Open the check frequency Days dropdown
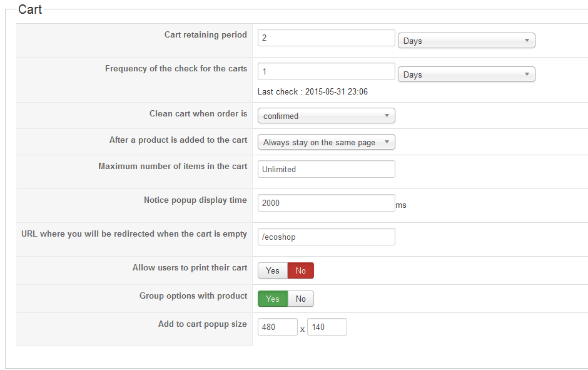This screenshot has height=370, width=588. click(x=466, y=75)
